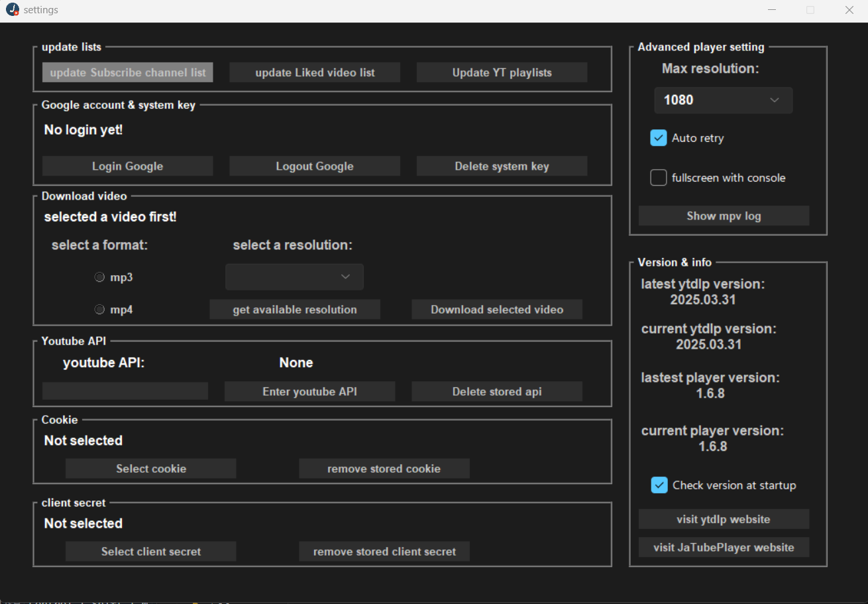Click Update YT playlists button
This screenshot has height=604, width=868.
coord(502,72)
